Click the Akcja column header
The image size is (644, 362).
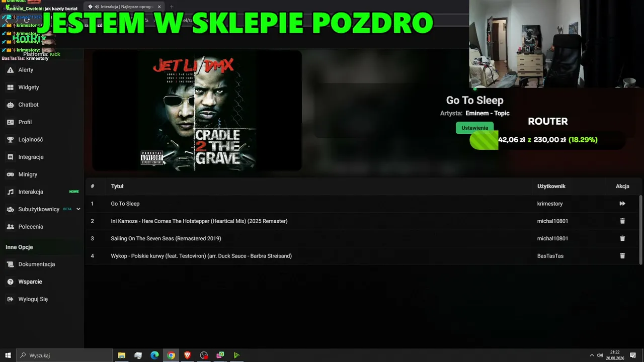coord(622,186)
